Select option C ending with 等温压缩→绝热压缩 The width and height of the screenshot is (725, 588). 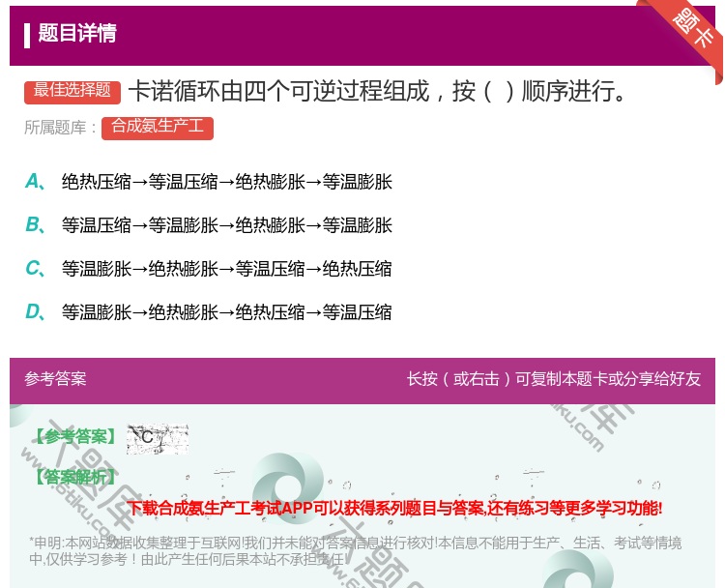pyautogui.click(x=226, y=269)
